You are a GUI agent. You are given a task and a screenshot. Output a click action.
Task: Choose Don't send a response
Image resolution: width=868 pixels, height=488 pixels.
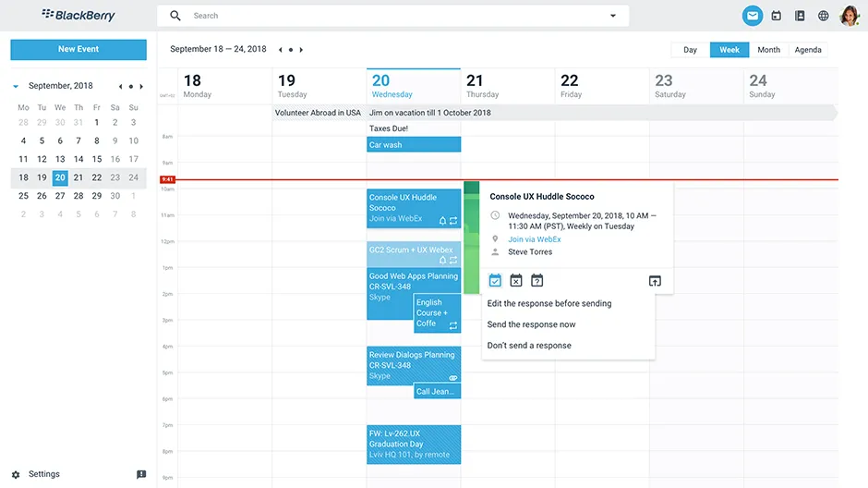tap(529, 346)
